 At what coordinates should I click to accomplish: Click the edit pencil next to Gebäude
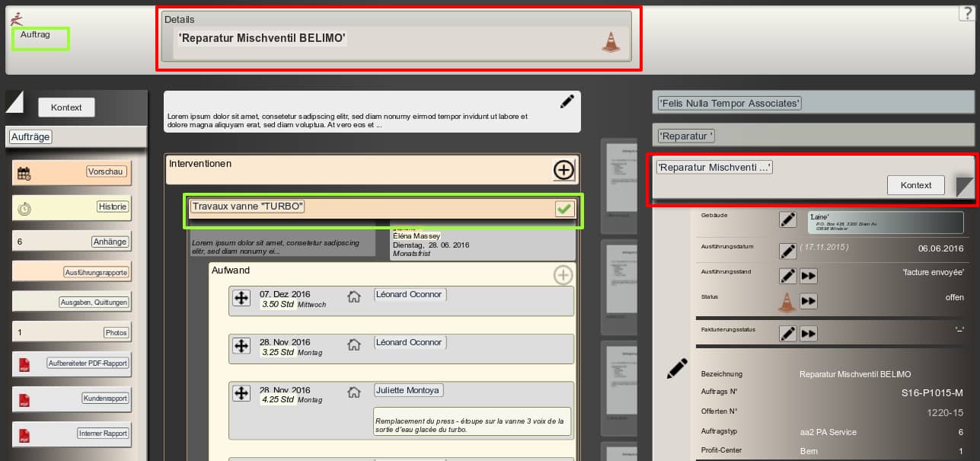click(x=787, y=220)
